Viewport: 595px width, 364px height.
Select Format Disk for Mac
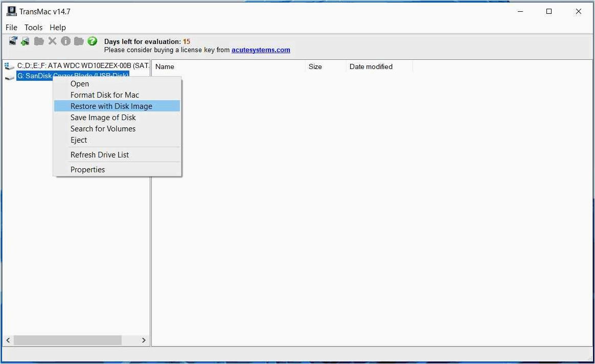click(117, 95)
